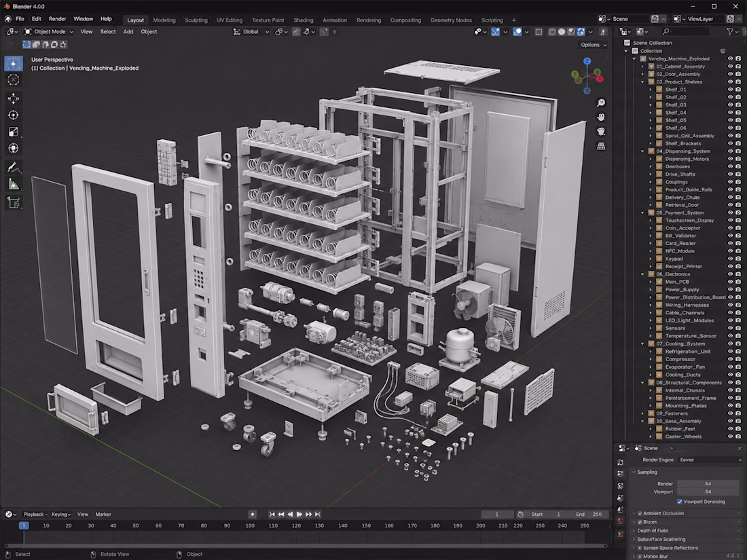Pick the Measure tool

tap(14, 184)
